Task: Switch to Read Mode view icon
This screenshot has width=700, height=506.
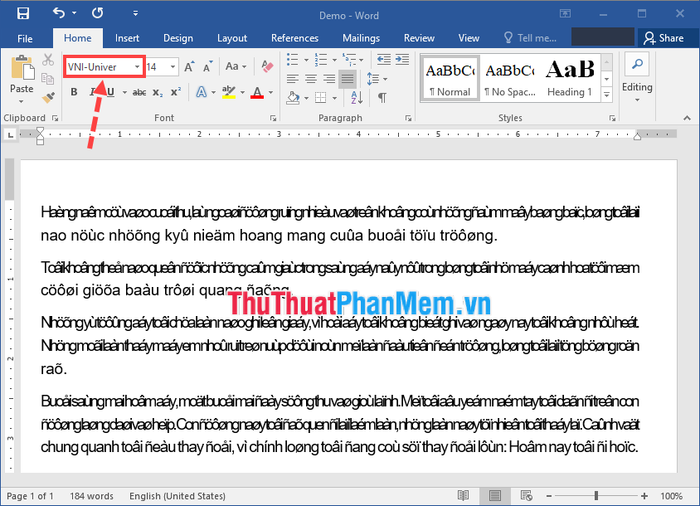Action: [x=462, y=496]
